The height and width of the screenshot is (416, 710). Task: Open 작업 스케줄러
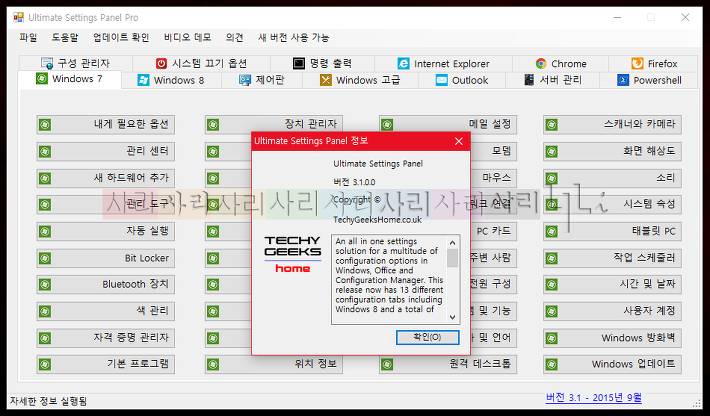point(612,258)
